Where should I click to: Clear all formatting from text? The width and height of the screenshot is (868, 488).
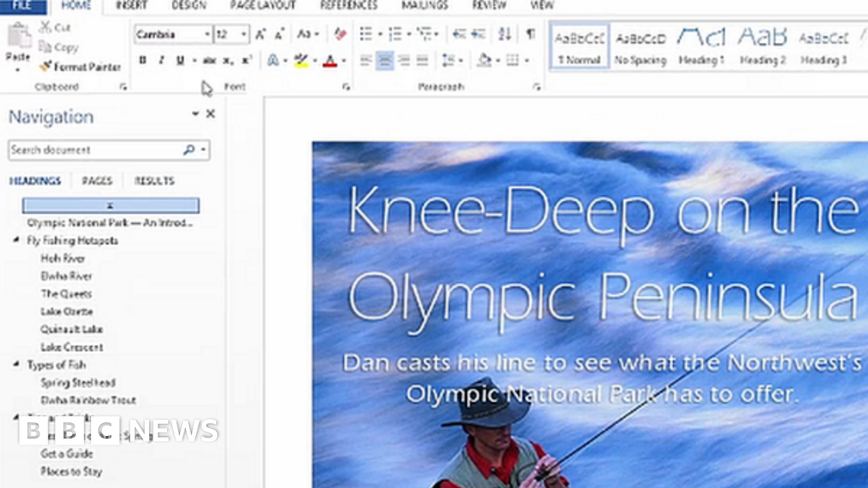coord(340,33)
